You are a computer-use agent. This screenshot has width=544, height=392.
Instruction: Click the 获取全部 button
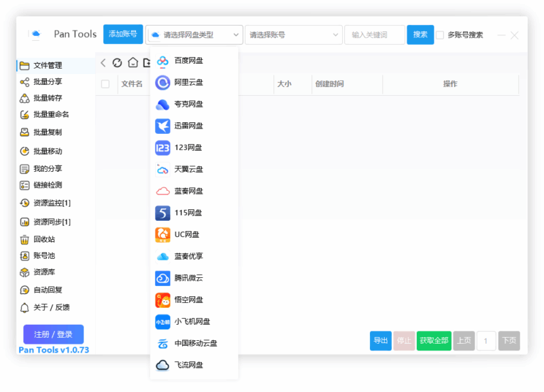pyautogui.click(x=434, y=340)
